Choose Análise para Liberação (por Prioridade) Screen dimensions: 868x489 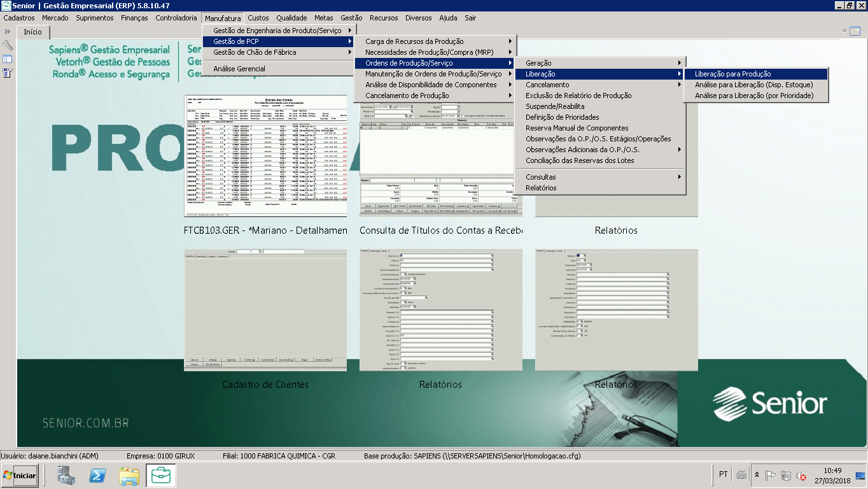757,96
